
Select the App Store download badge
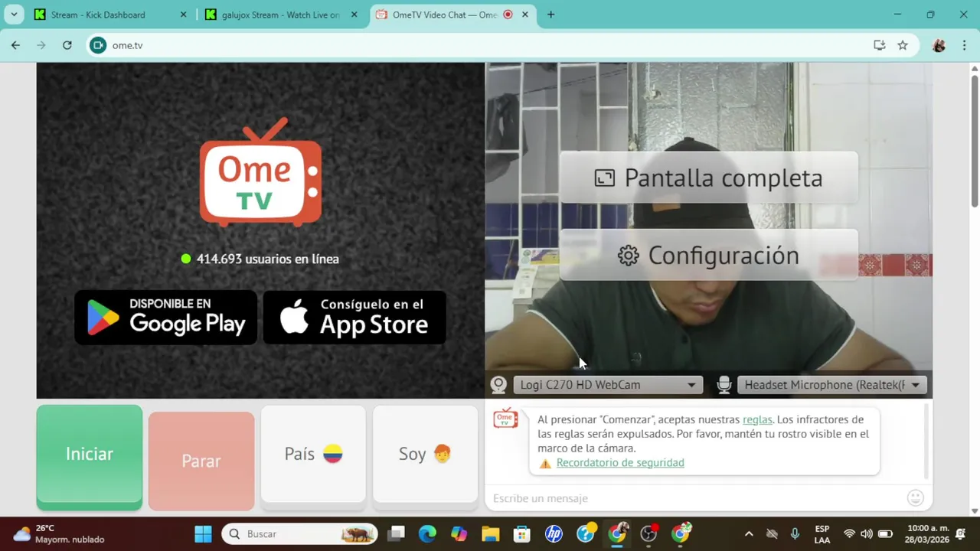tap(354, 317)
